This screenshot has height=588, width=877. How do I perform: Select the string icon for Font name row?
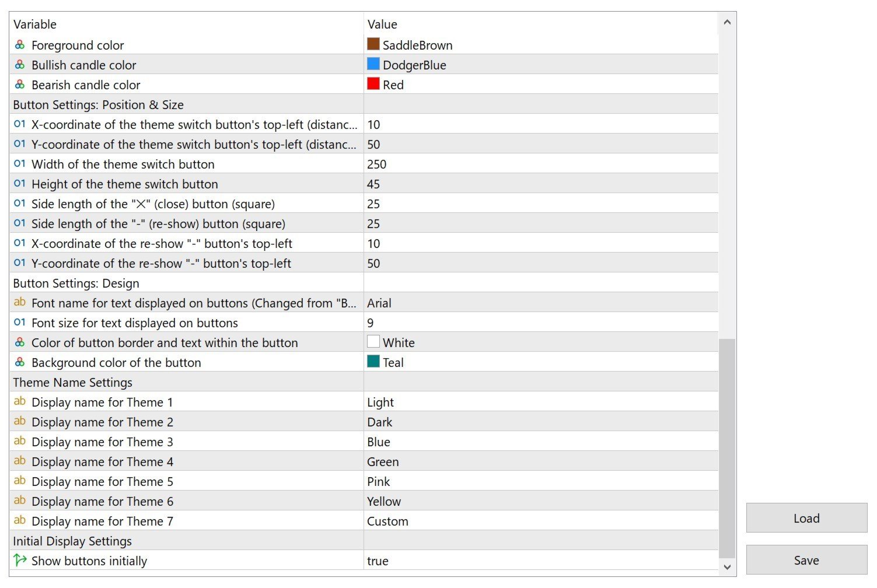click(x=20, y=302)
